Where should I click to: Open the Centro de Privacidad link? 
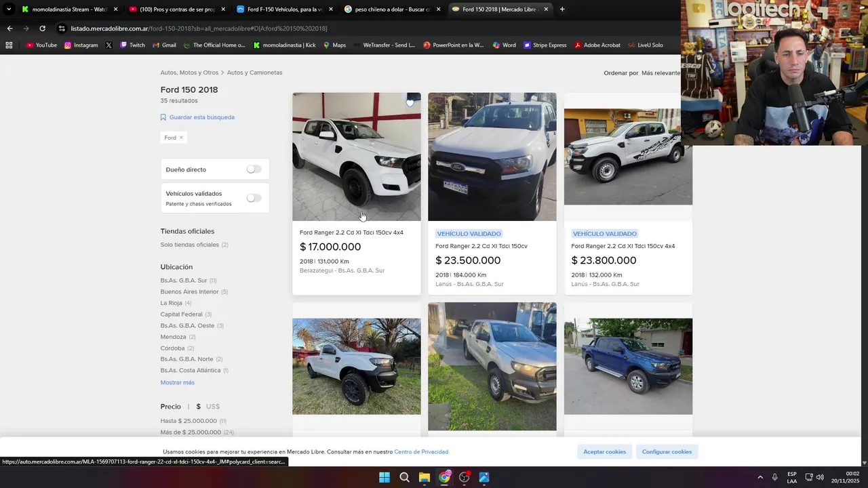point(422,451)
